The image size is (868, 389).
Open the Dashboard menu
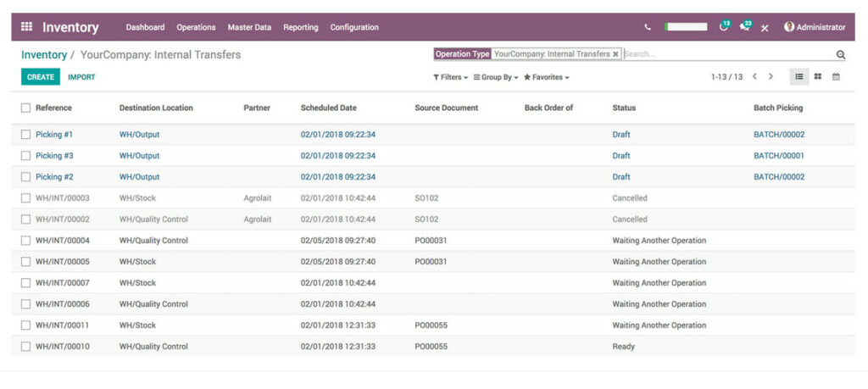pos(145,27)
